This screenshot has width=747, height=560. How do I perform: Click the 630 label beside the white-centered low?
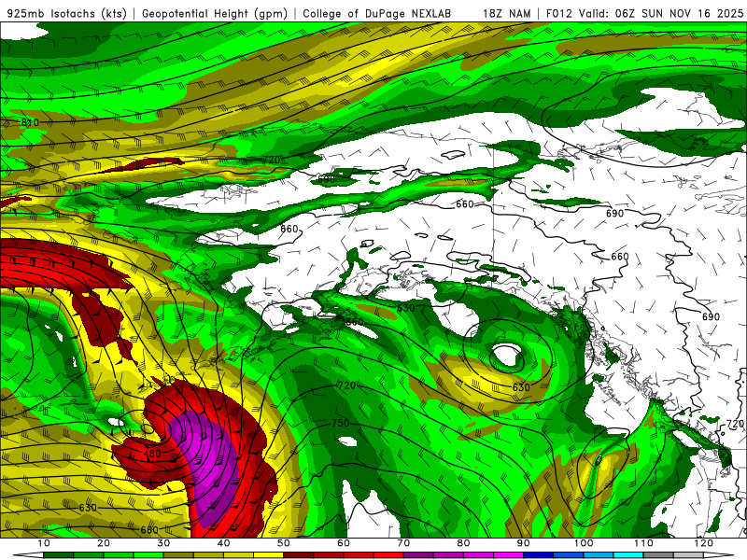pyautogui.click(x=521, y=387)
